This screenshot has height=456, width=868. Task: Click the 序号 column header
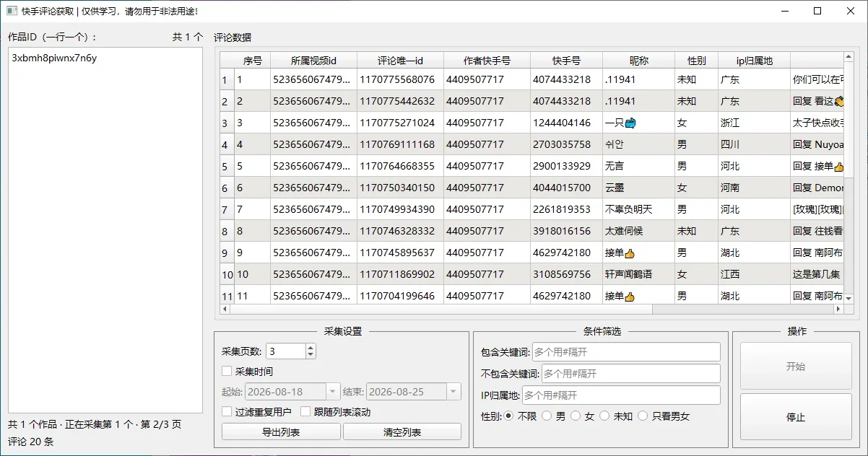tap(253, 61)
